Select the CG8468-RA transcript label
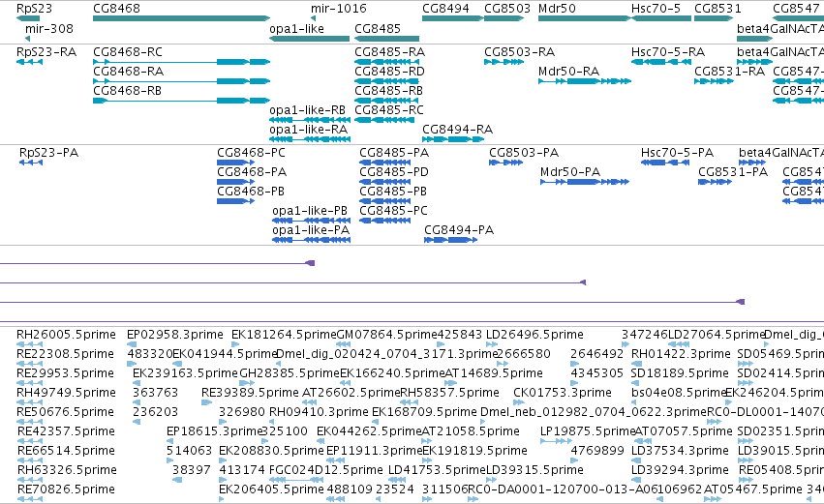 point(128,72)
